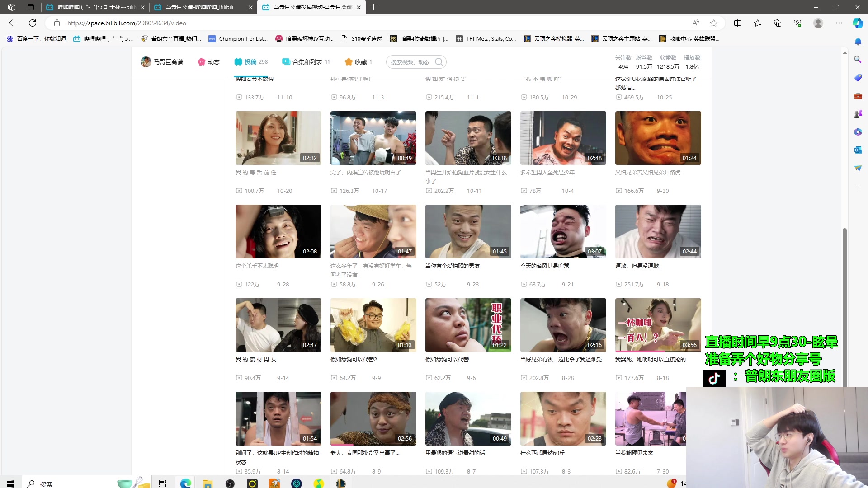Open the sidebar tools briefcase icon
This screenshot has height=488, width=868.
point(858,96)
